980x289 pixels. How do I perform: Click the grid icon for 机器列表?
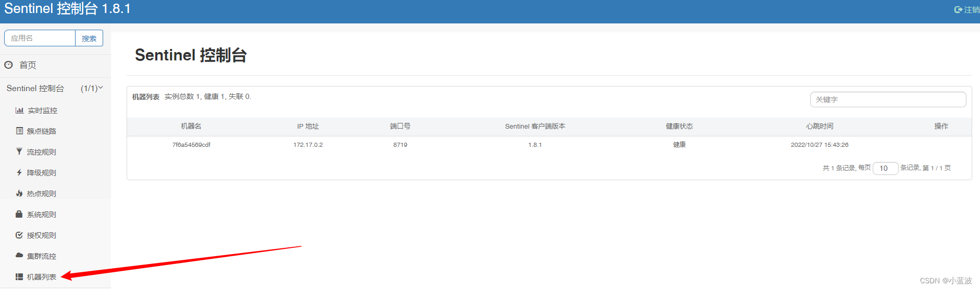coord(19,277)
